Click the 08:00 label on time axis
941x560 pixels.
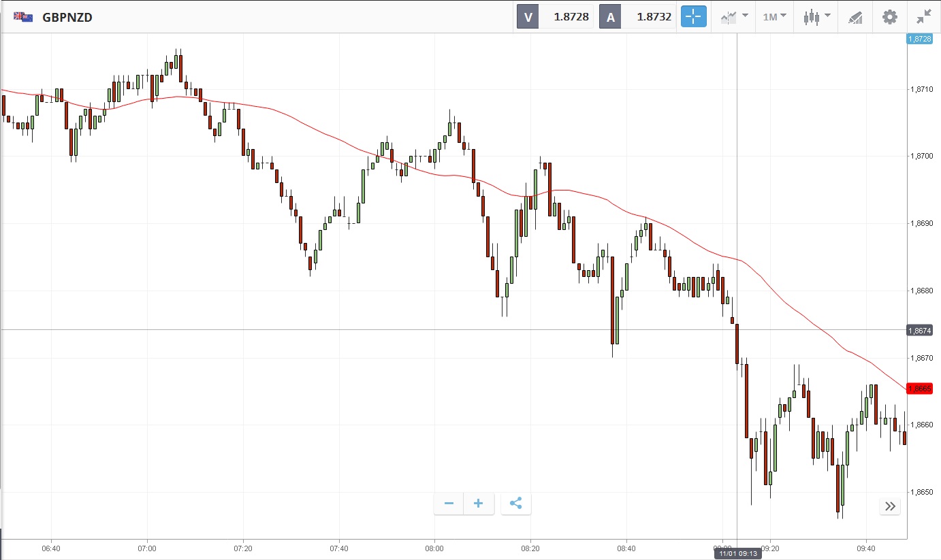coord(434,548)
